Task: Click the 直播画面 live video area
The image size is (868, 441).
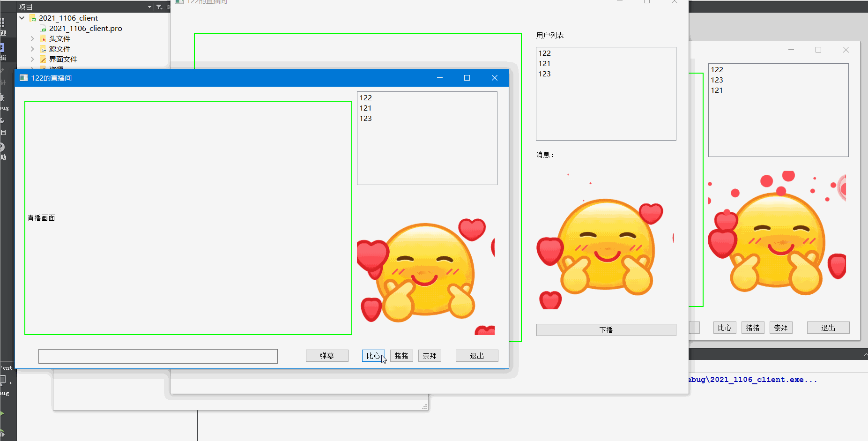Action: pyautogui.click(x=188, y=218)
